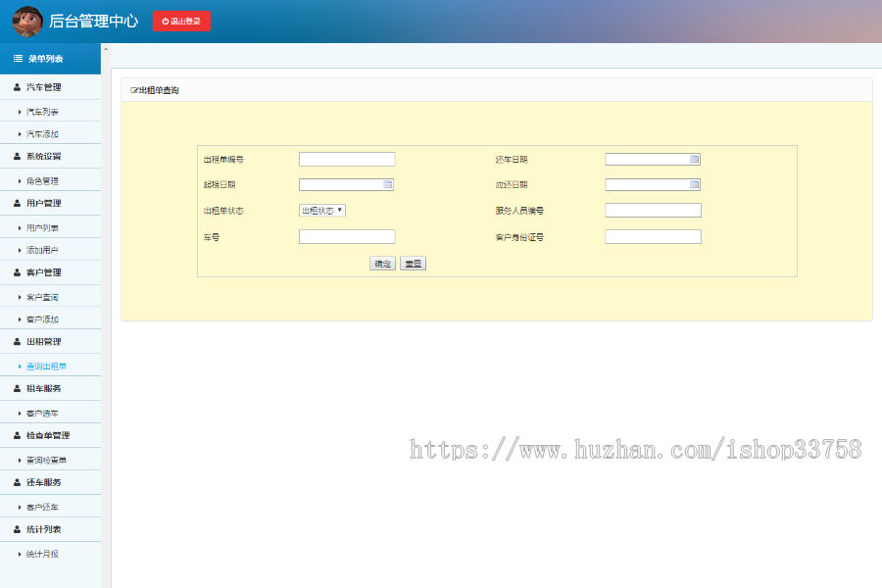Click the 确定 button to search
Screen dimensions: 882x588
click(382, 263)
